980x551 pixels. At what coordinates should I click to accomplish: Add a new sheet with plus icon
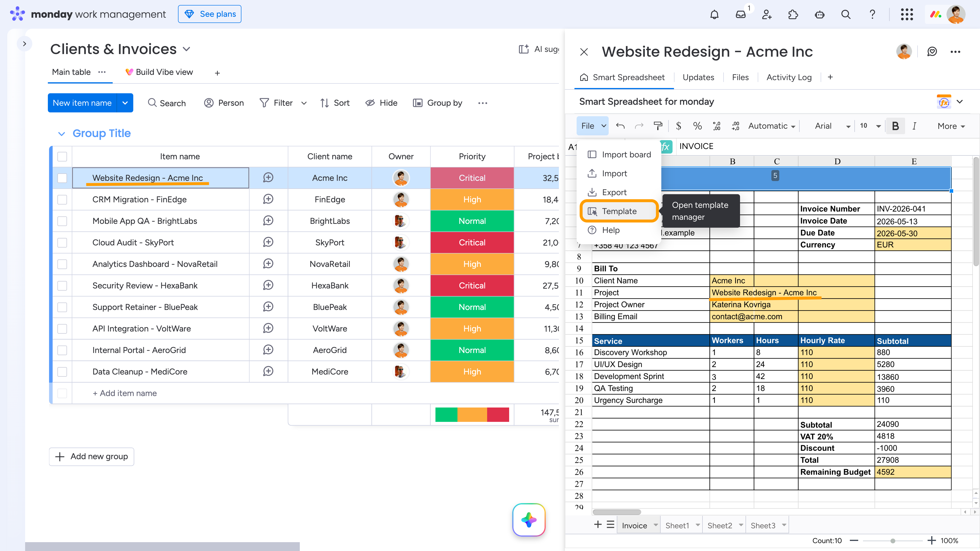pyautogui.click(x=598, y=525)
